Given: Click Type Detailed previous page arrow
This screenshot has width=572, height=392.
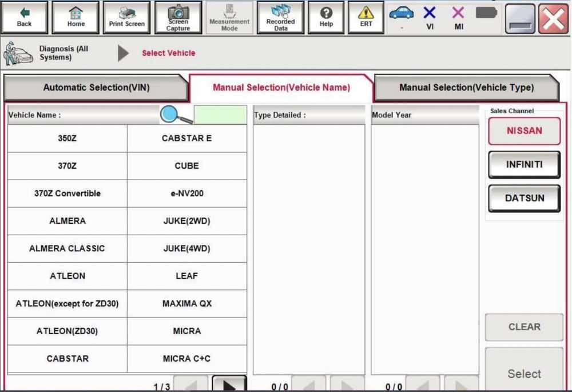Looking at the screenshot, I should [x=309, y=383].
